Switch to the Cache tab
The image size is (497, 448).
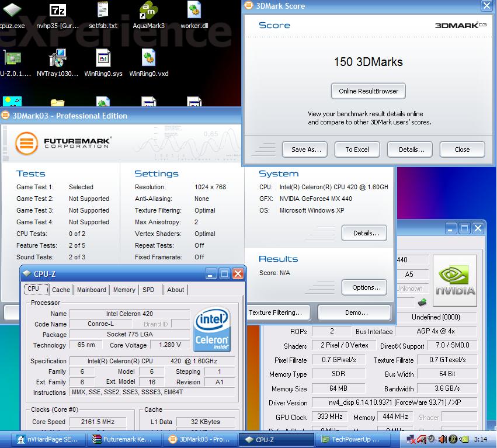click(x=61, y=290)
